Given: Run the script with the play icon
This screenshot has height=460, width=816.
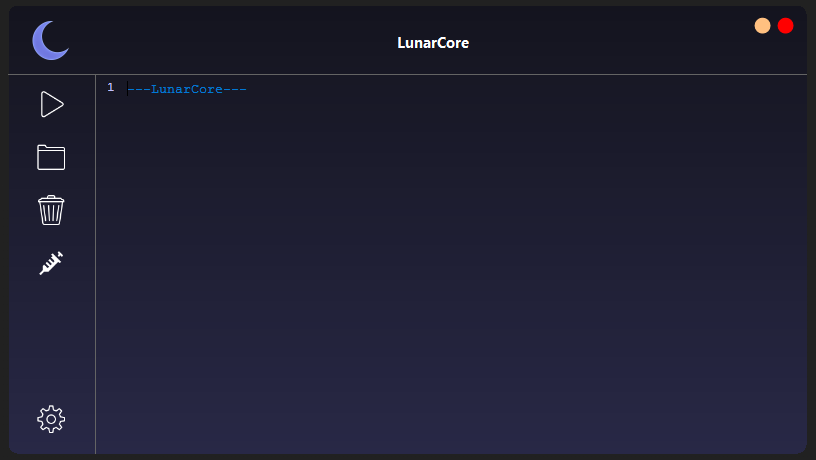Looking at the screenshot, I should [x=52, y=104].
